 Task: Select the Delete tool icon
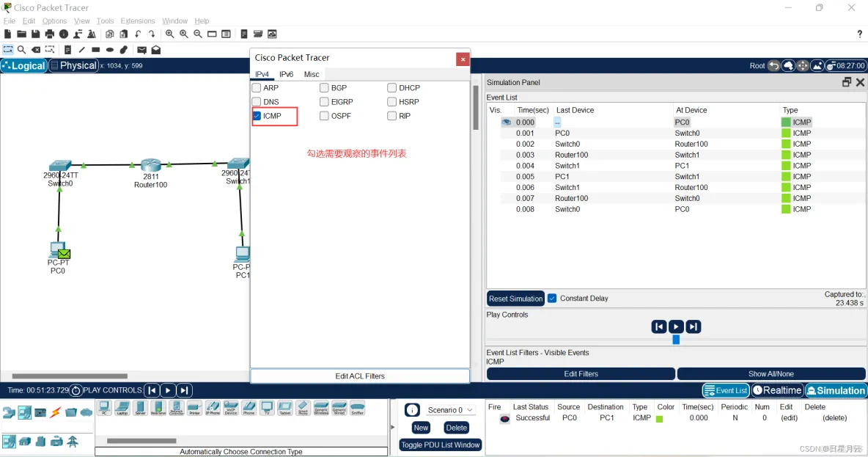coord(35,50)
